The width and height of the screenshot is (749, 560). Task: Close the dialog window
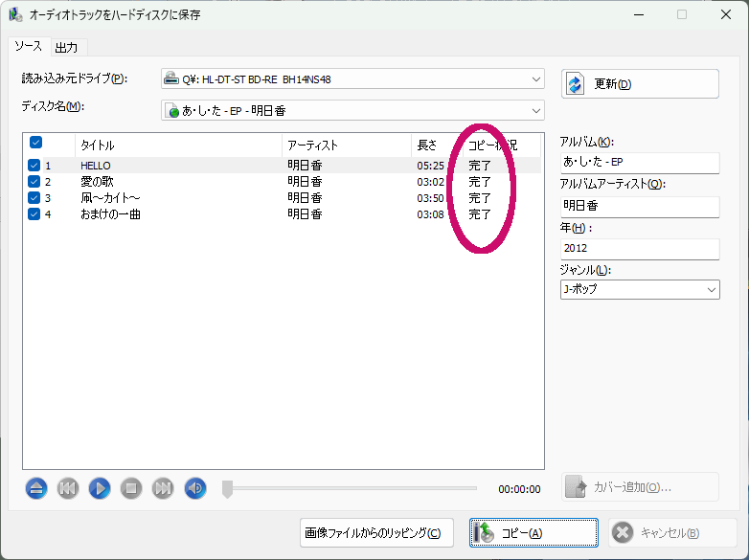coord(726,14)
